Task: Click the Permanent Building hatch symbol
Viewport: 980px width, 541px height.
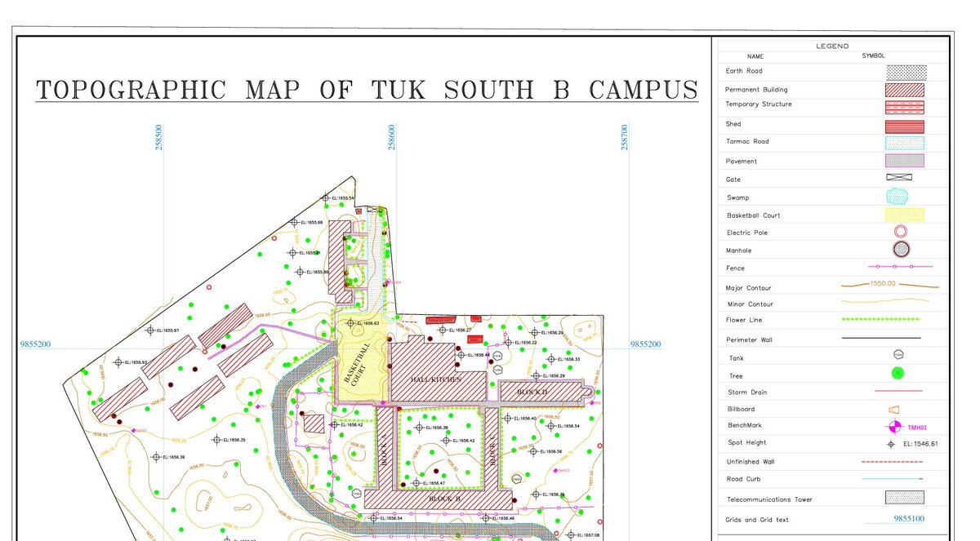Action: pos(906,90)
